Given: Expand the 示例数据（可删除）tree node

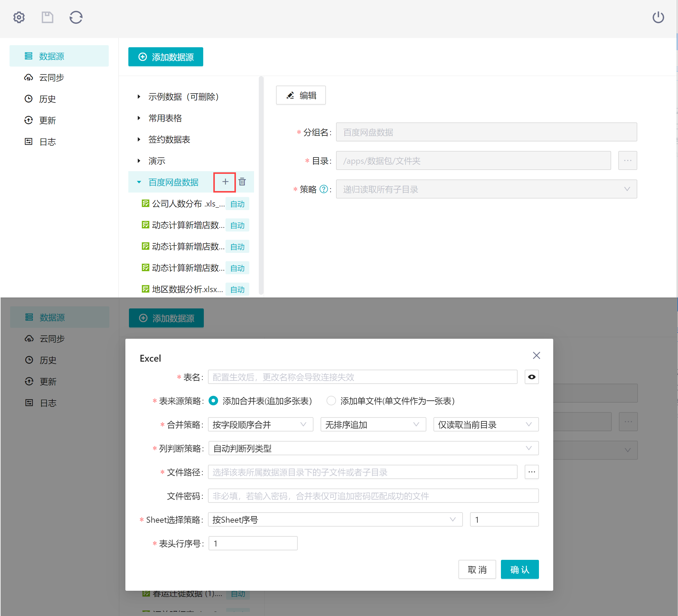Looking at the screenshot, I should pyautogui.click(x=139, y=97).
